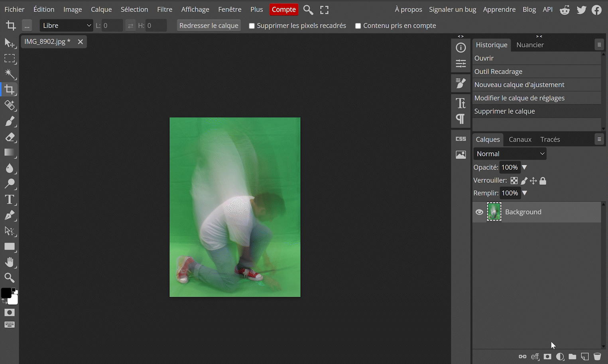Open the Reddit link icon
The width and height of the screenshot is (608, 364).
click(565, 10)
